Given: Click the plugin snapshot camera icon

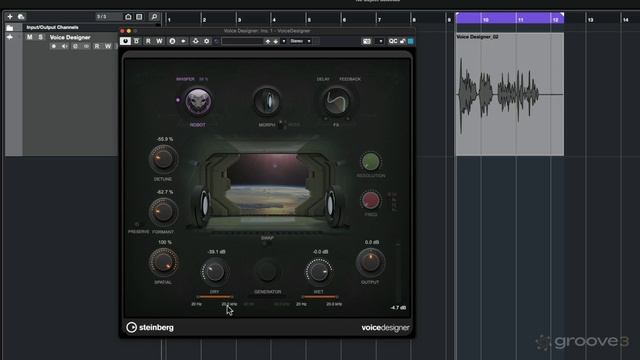Looking at the screenshot, I should click(367, 41).
